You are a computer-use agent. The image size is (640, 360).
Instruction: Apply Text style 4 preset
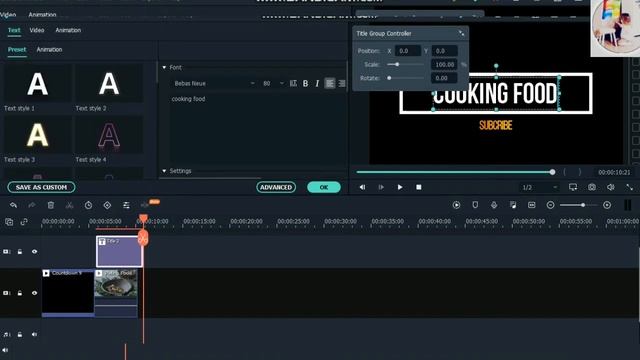[x=109, y=135]
